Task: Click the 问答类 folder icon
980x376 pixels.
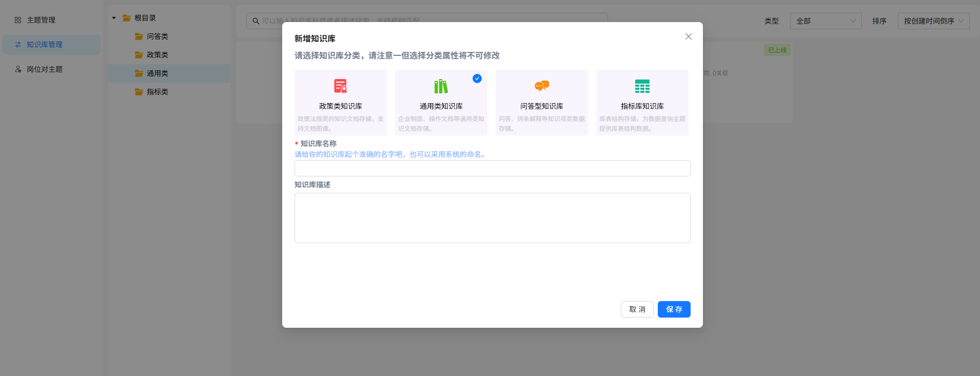Action: point(139,36)
